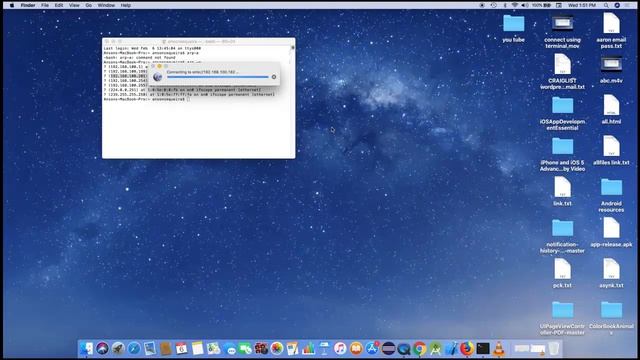Click the volume icon in menu bar

(x=524, y=5)
